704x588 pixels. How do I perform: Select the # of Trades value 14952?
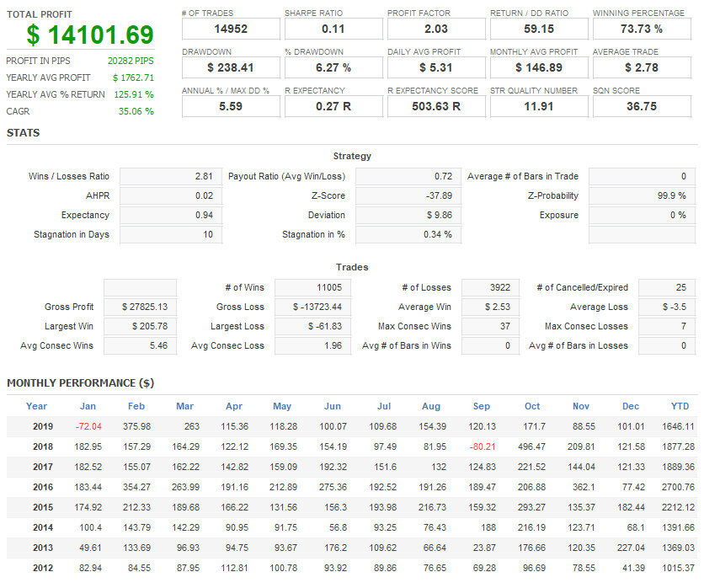coord(231,29)
